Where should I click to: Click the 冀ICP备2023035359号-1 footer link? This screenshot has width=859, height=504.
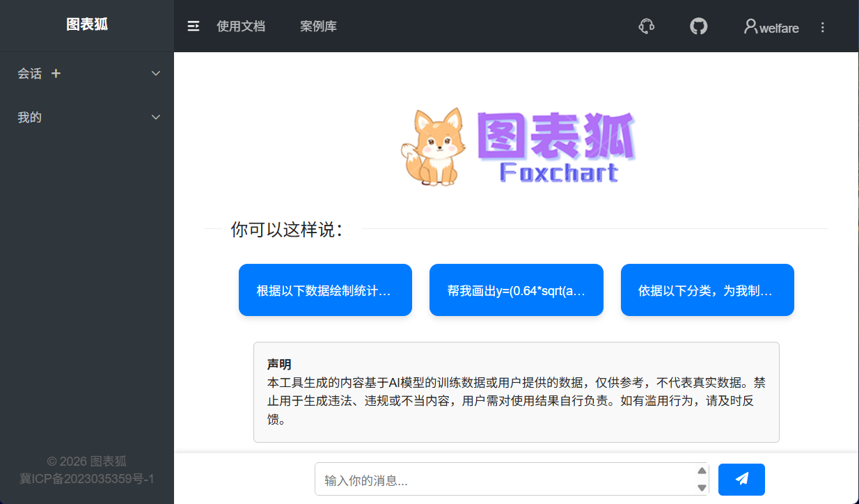(x=87, y=479)
